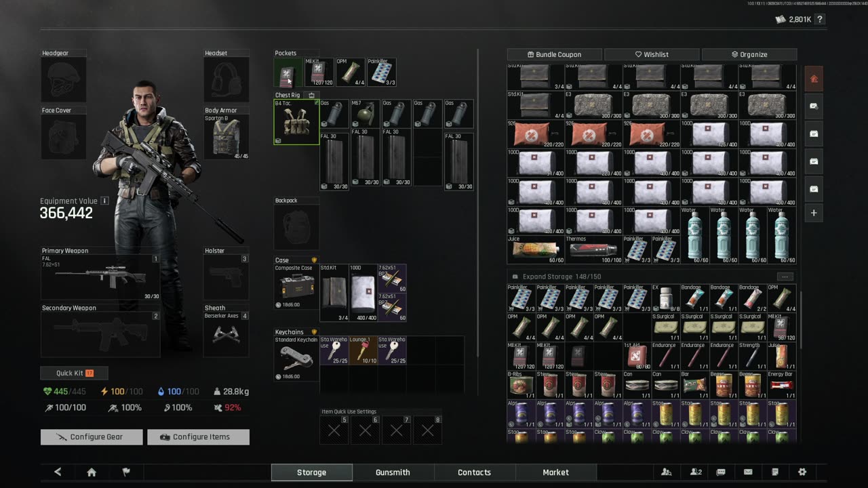Click the Keychains crown badge icon
The width and height of the screenshot is (868, 488).
(x=314, y=332)
